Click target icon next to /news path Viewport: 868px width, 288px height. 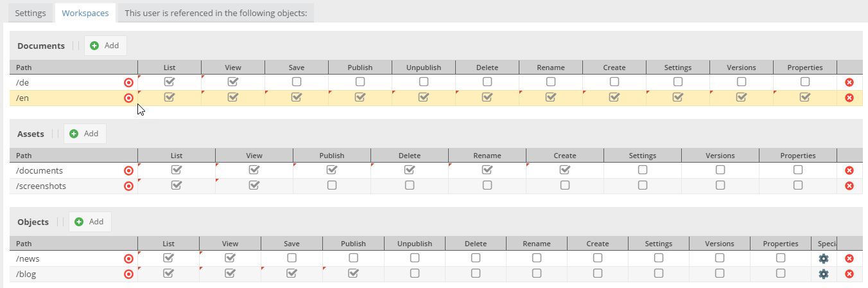click(x=128, y=258)
